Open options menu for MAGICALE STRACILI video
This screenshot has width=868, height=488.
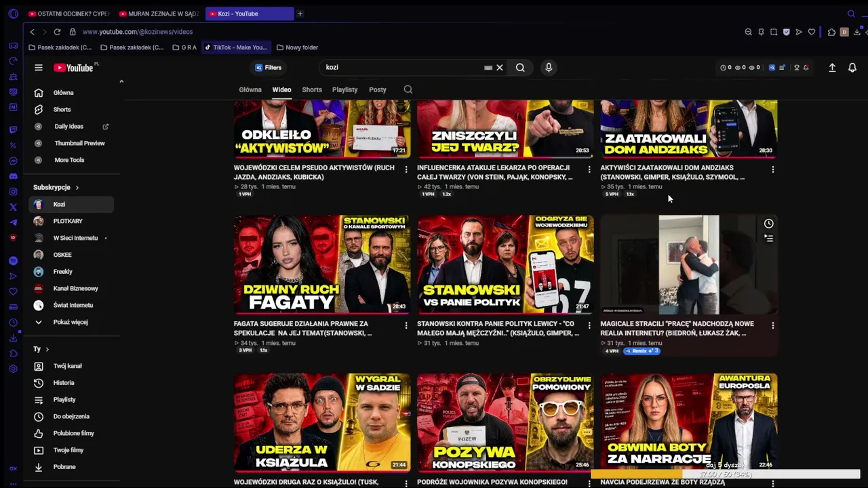pyautogui.click(x=772, y=325)
